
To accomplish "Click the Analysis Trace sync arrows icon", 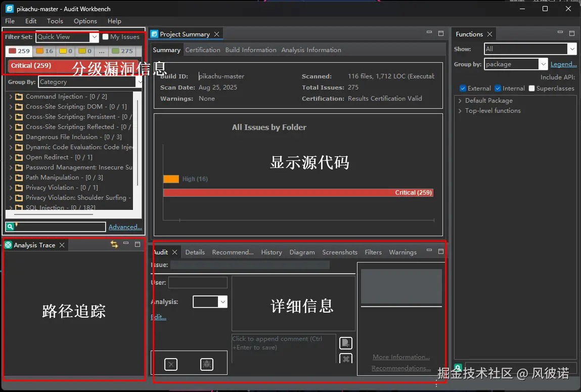I will tap(114, 244).
